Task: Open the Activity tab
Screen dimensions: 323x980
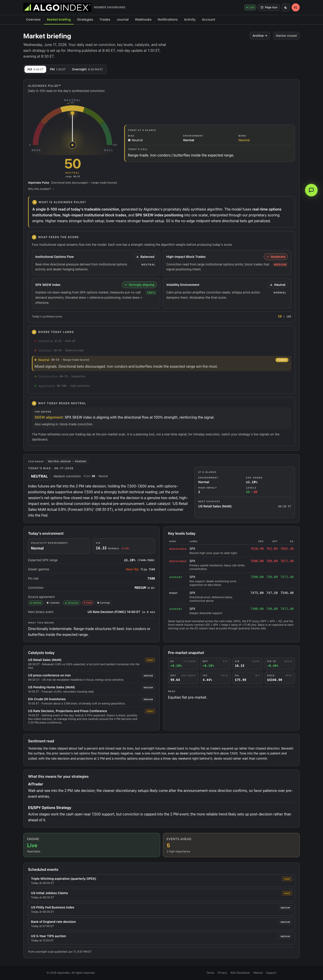Action: pyautogui.click(x=190, y=20)
